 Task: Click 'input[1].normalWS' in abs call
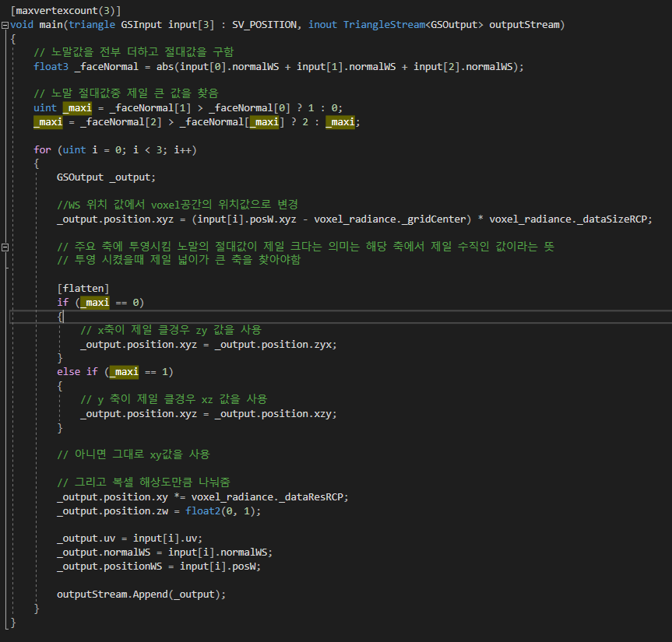(x=347, y=67)
